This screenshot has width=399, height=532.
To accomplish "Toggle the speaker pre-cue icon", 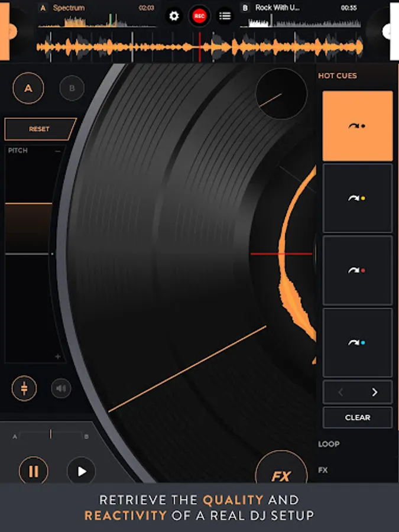I will click(x=61, y=388).
